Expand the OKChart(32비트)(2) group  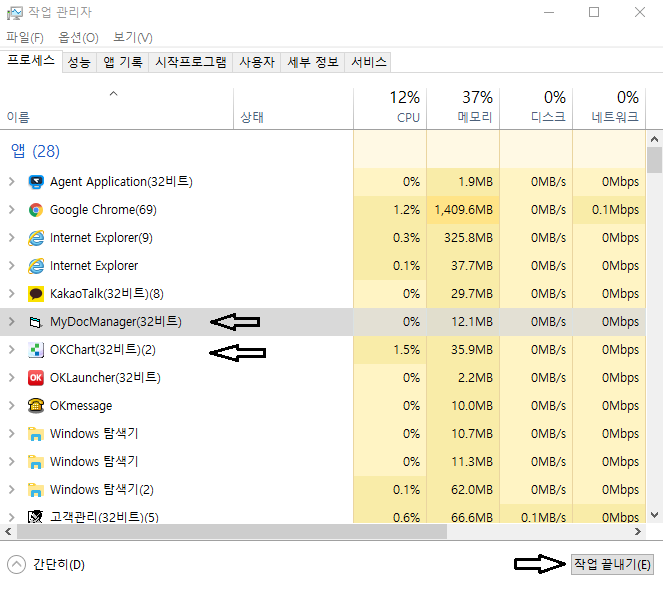[x=12, y=350]
